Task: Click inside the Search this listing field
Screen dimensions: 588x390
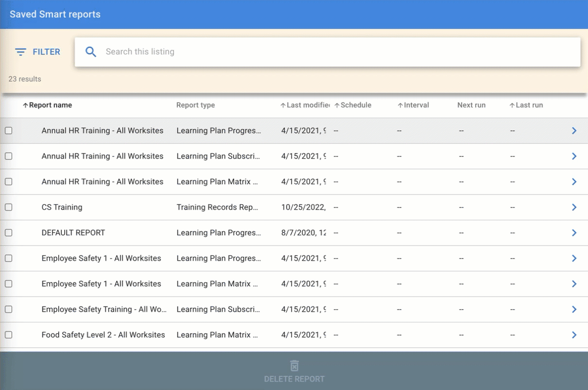Action: coord(194,52)
